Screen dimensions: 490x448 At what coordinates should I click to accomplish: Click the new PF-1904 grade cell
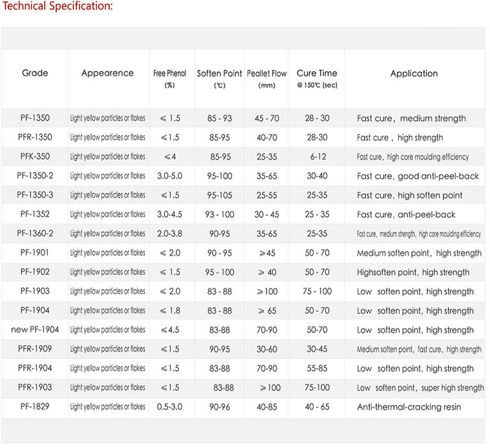click(35, 330)
